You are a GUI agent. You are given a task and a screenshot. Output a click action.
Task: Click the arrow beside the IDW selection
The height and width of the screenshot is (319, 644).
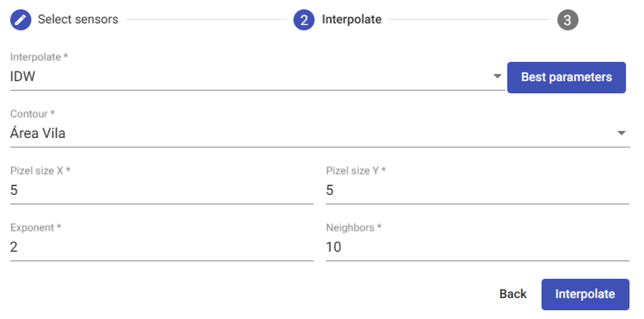pos(497,76)
